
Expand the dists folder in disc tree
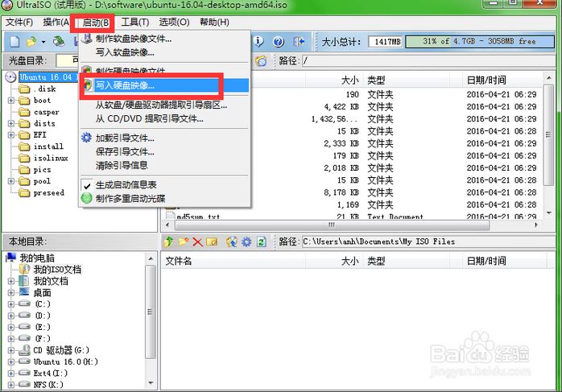[11, 123]
